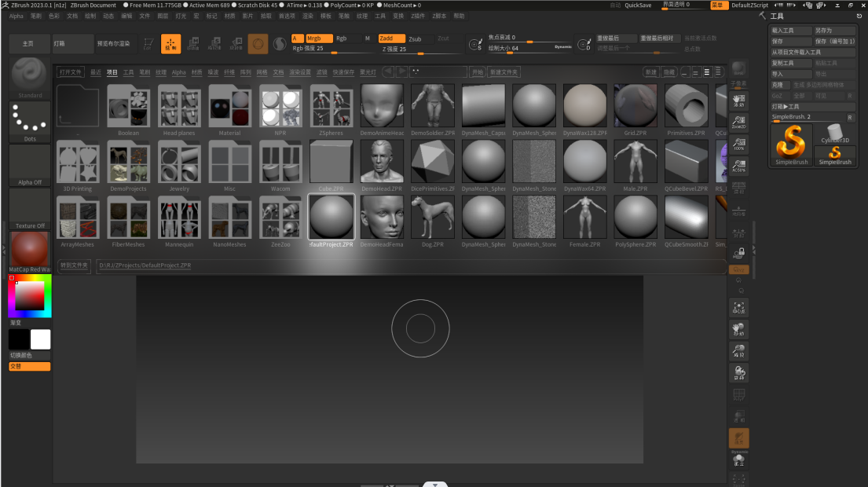
Task: Switch to the 项目 (Project) LightBox tab
Action: 112,72
